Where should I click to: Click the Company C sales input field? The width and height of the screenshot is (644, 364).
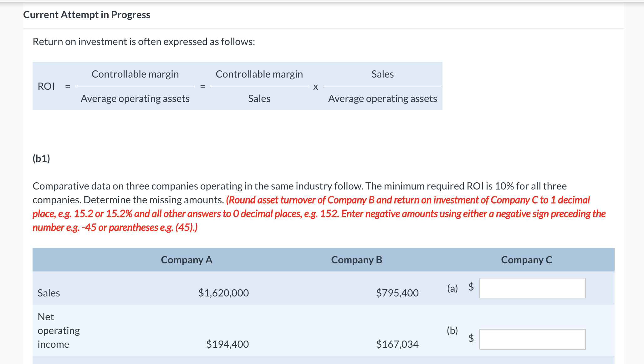533,288
